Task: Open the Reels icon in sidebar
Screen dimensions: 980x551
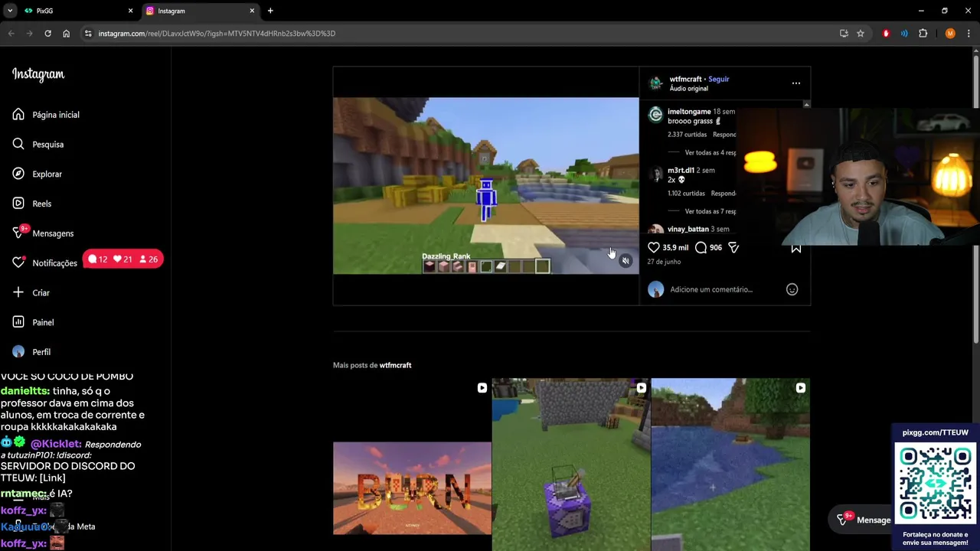Action: coord(18,204)
